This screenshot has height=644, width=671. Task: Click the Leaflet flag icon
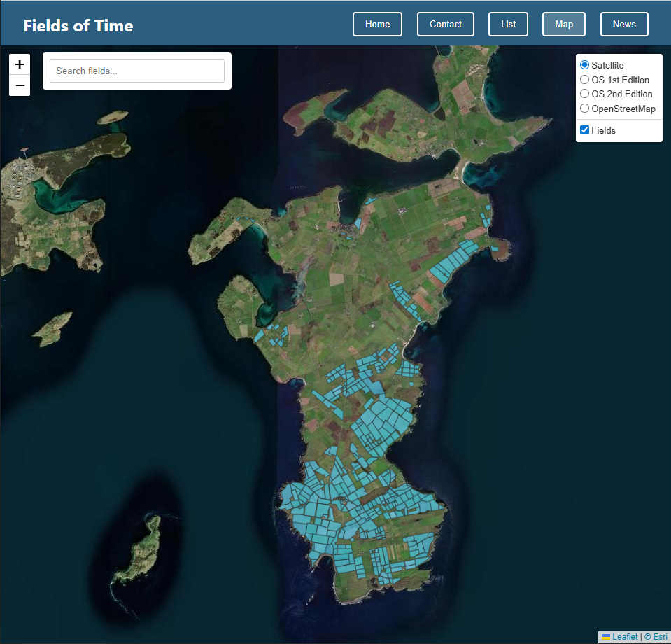pos(605,637)
